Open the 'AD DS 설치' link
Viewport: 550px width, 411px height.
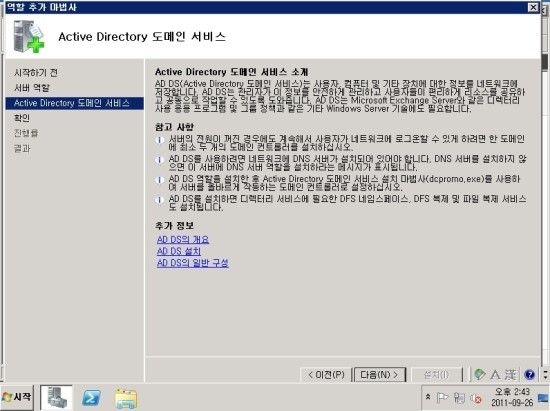179,251
